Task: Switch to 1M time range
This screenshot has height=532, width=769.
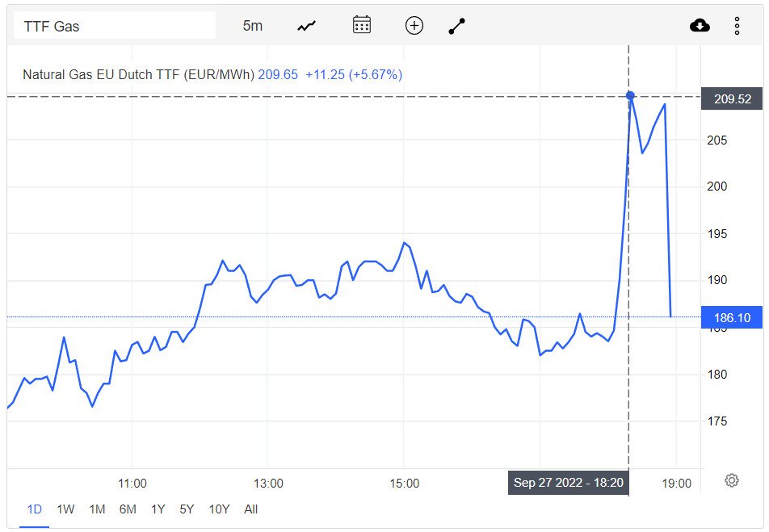Action: point(97,509)
